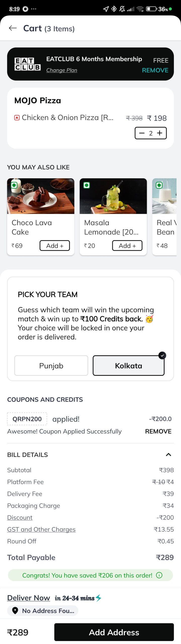181x644 pixels.
Task: Select Kolkata as your team
Action: [128, 365]
